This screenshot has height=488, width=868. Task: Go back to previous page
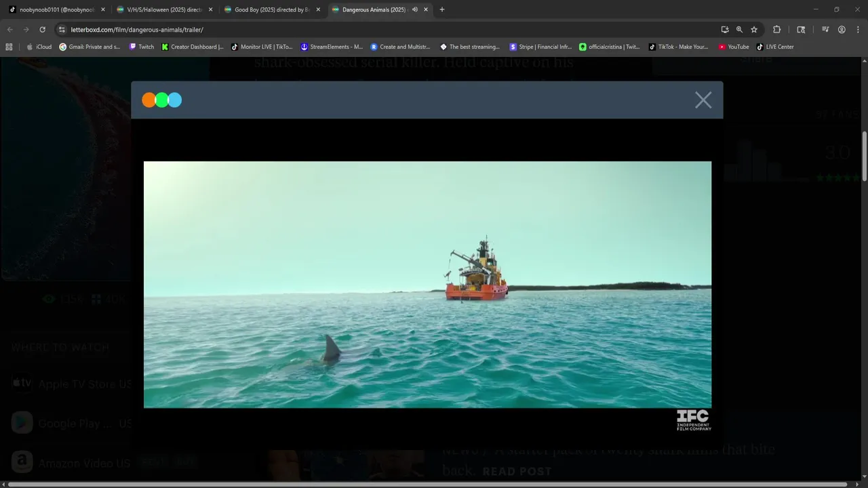click(x=9, y=30)
